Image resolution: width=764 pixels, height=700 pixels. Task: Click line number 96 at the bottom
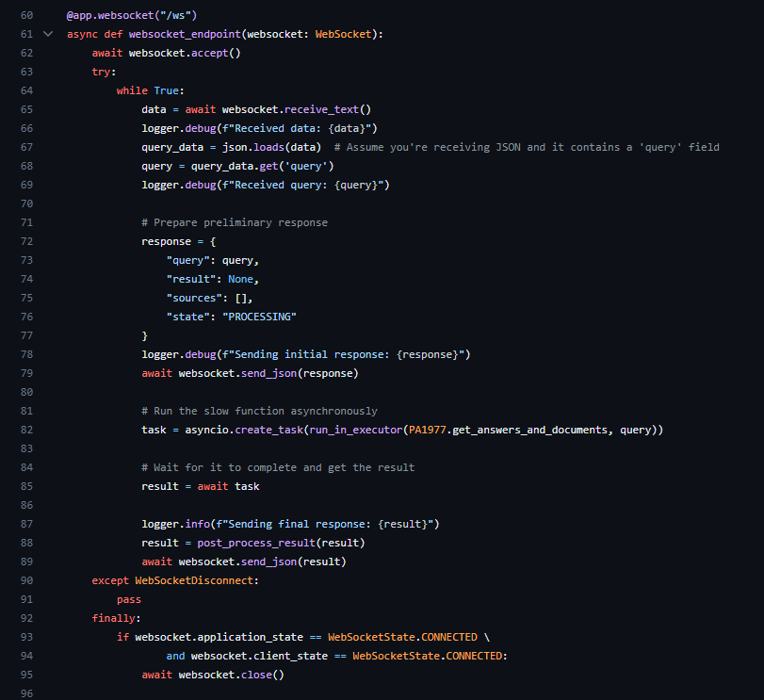[x=25, y=693]
